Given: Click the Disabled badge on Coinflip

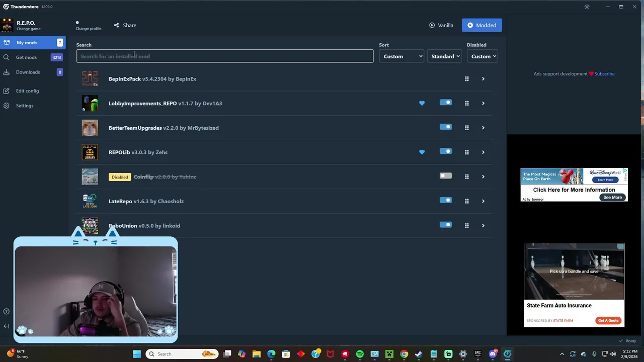Looking at the screenshot, I should [x=120, y=177].
